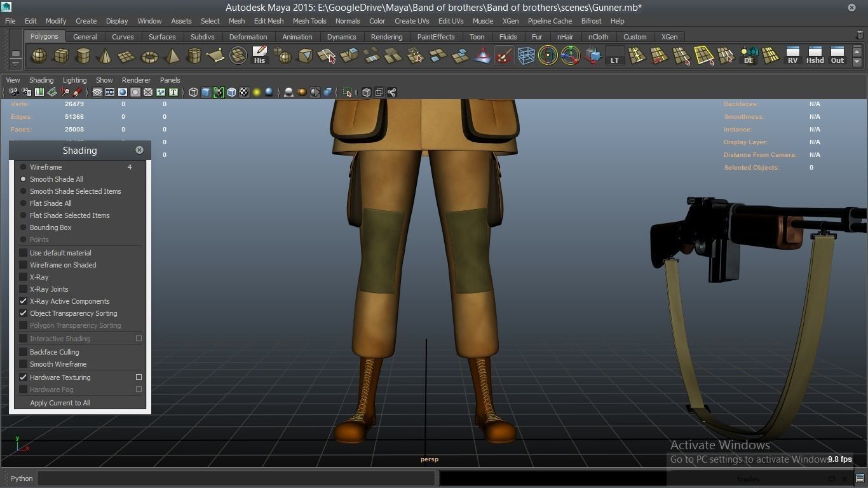The width and height of the screenshot is (868, 488).
Task: Open the Out outliner shelf icon
Action: pyautogui.click(x=837, y=55)
